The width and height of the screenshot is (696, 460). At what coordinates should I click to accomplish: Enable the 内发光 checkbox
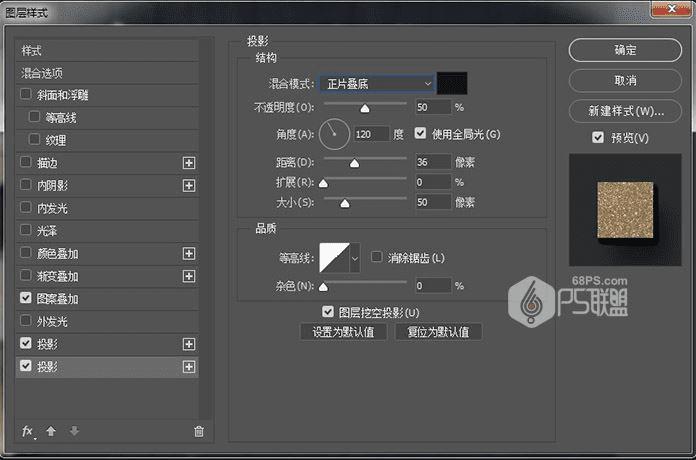click(26, 207)
